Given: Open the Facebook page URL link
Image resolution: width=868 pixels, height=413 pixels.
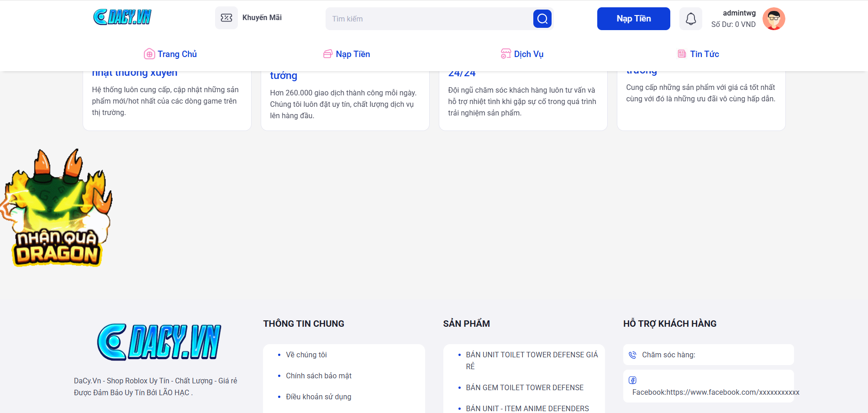Looking at the screenshot, I should (x=716, y=392).
